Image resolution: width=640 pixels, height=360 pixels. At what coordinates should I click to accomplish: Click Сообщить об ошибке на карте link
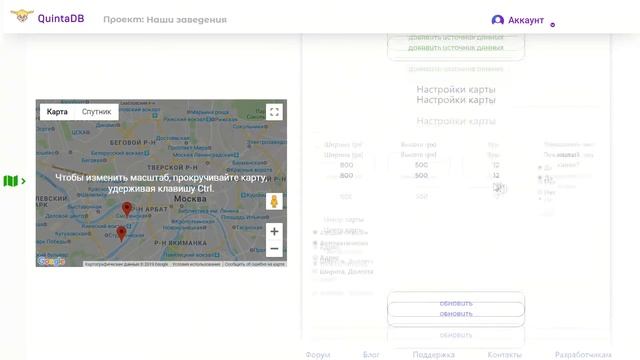coord(254,264)
